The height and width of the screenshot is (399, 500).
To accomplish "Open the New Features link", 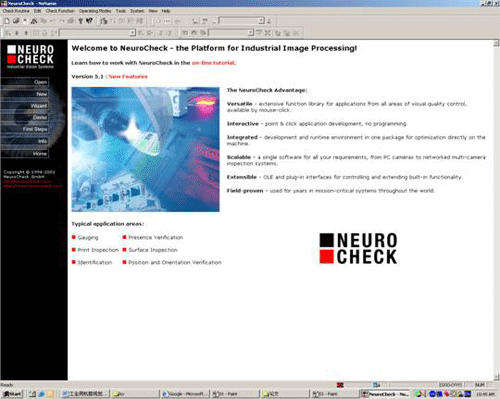I will [128, 77].
